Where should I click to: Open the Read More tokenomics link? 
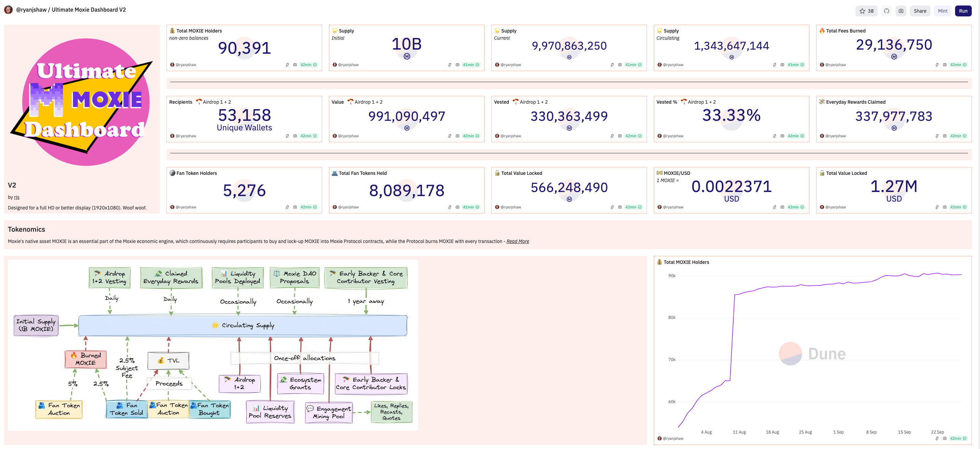click(x=517, y=242)
